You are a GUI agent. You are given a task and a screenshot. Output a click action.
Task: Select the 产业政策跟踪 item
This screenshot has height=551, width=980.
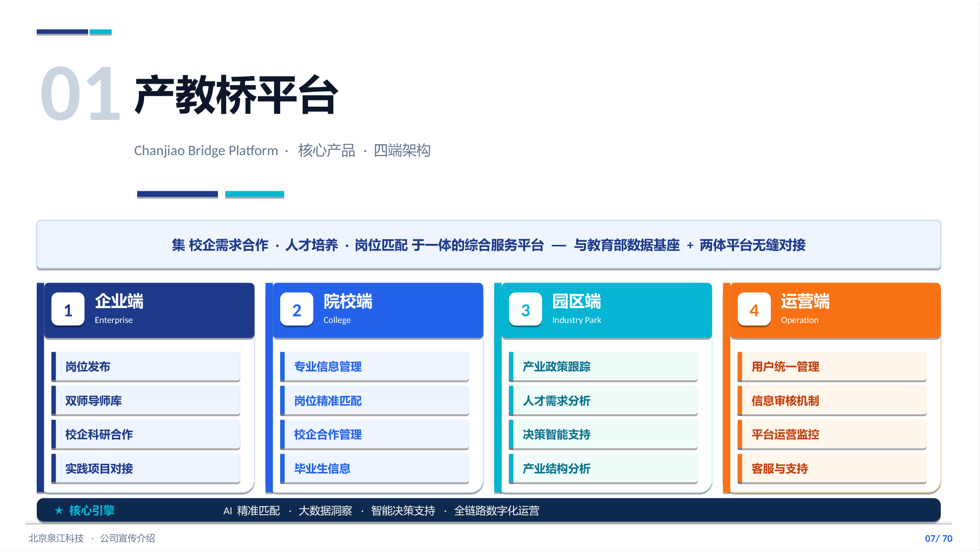(603, 366)
